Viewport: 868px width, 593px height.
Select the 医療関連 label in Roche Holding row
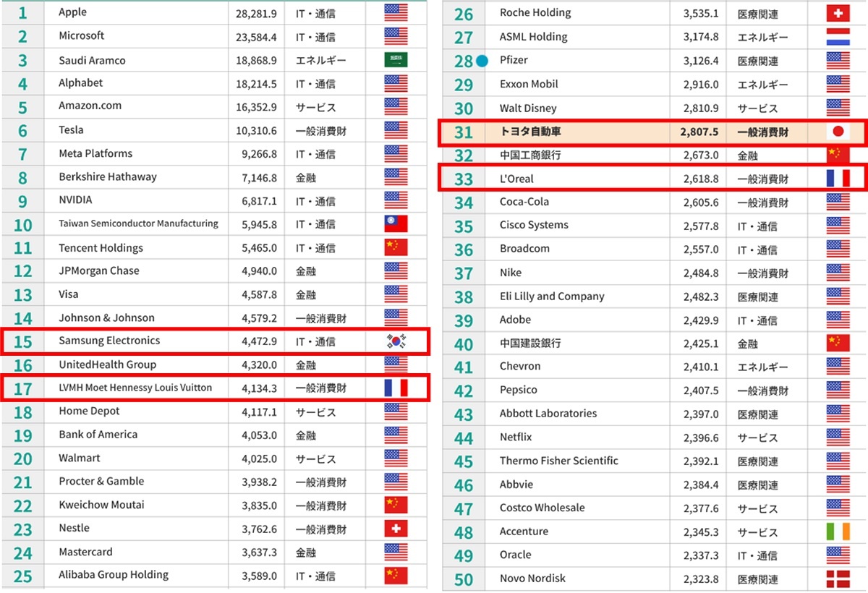(757, 14)
